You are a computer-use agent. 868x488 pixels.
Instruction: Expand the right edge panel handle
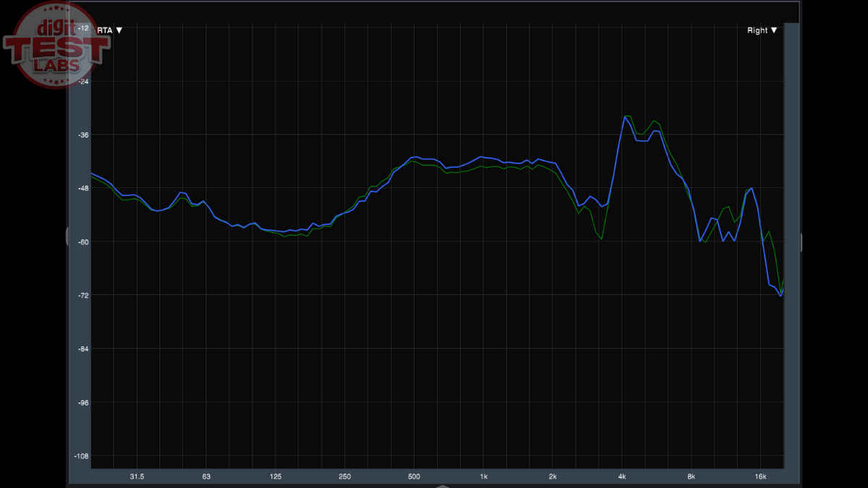(801, 242)
